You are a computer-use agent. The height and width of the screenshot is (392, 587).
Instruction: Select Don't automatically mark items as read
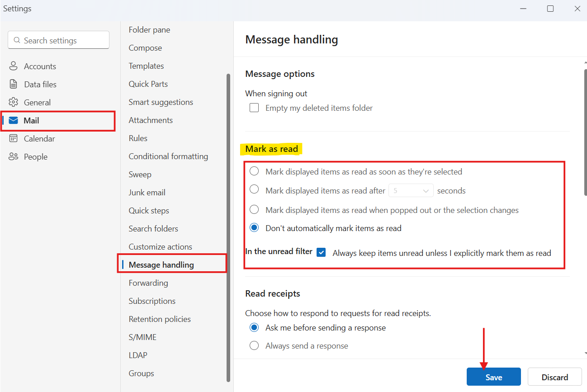[x=254, y=228]
